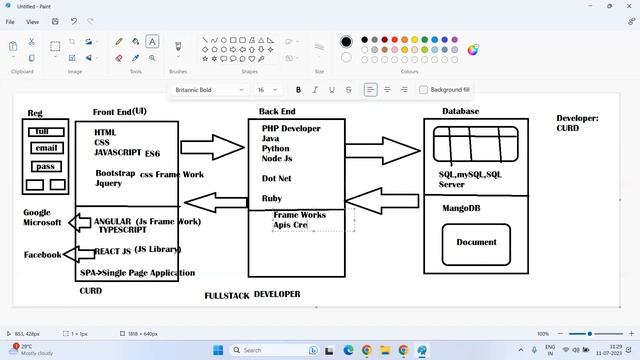Select the Colour picker eyedropper tool
The width and height of the screenshot is (640, 360).
tap(136, 58)
